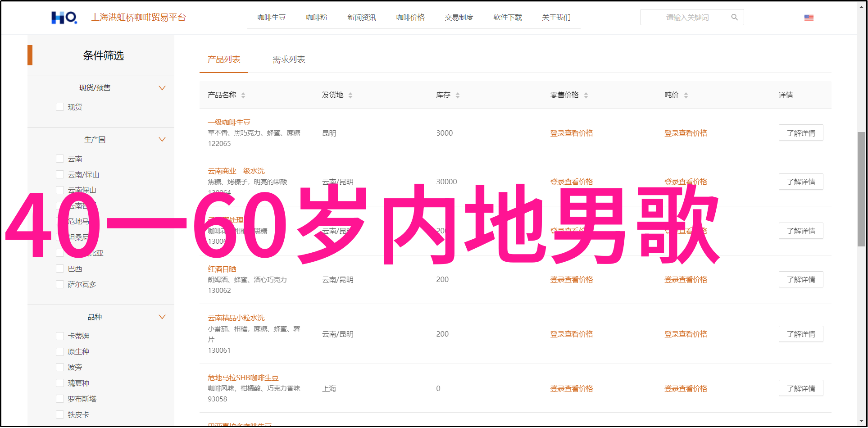Collapse the 现货/预售 filter section
Viewport: 868px width, 428px height.
click(x=162, y=88)
